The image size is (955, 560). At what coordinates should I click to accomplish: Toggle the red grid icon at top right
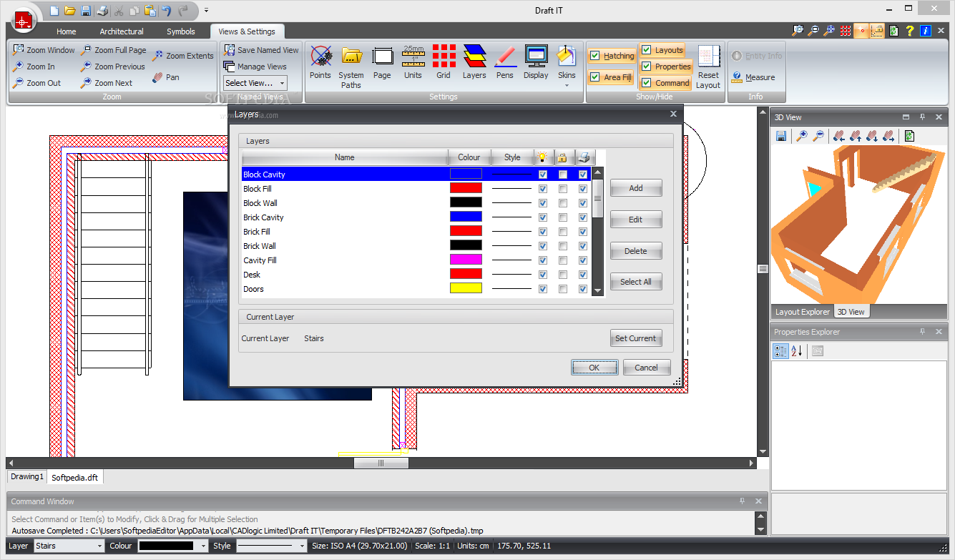pos(846,31)
